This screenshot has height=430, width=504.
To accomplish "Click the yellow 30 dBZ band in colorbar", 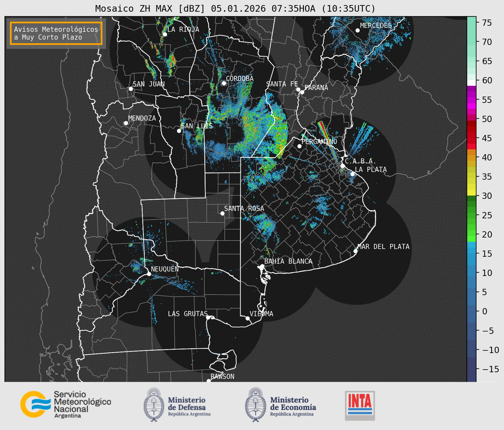I will pos(471,193).
